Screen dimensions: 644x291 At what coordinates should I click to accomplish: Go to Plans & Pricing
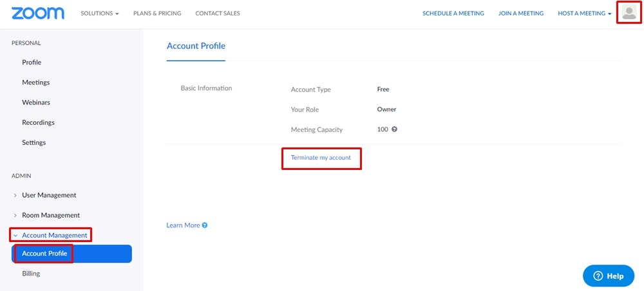coord(157,13)
